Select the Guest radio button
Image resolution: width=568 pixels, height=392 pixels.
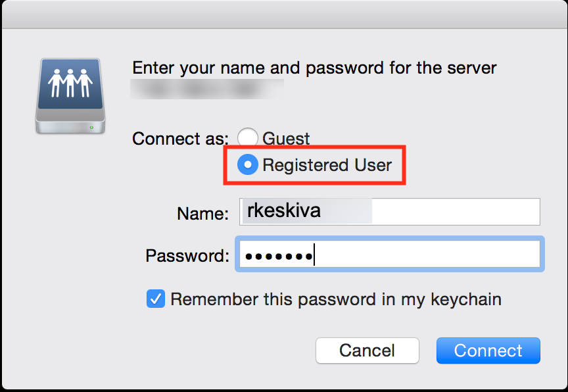pos(247,138)
